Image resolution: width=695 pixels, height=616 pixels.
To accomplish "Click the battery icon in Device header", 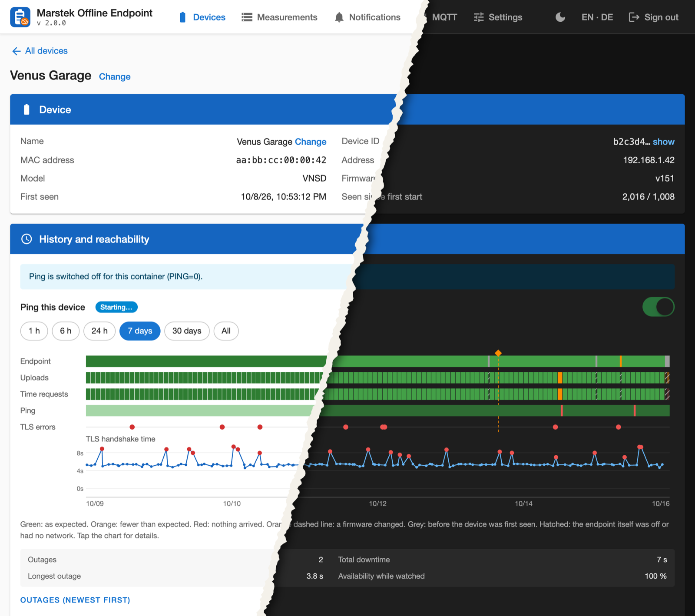I will [26, 109].
